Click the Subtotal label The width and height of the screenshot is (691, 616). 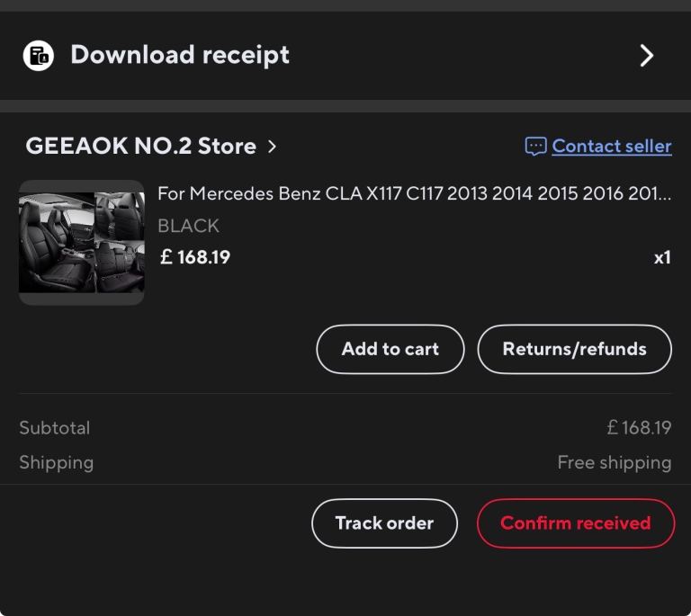54,428
